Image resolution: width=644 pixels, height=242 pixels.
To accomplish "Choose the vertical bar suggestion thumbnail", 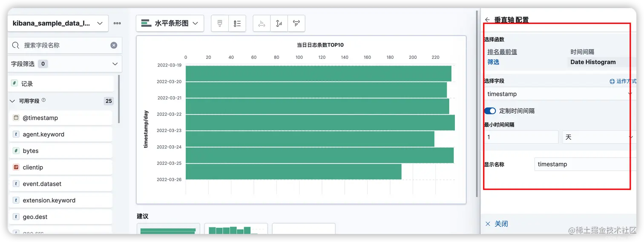I will coord(236,229).
